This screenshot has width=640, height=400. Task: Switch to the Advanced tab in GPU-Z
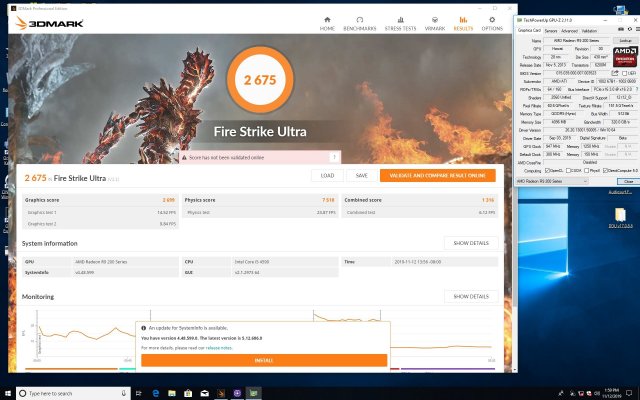pos(568,30)
